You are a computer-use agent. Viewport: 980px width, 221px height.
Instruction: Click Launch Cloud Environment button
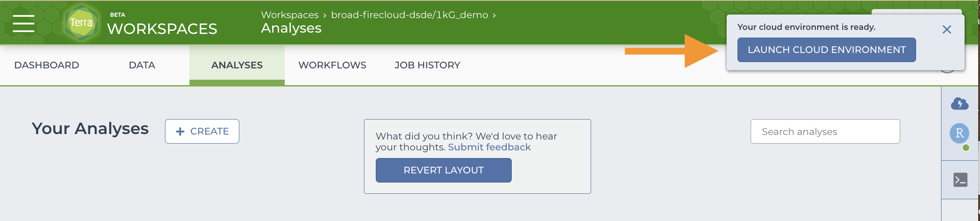tap(826, 50)
